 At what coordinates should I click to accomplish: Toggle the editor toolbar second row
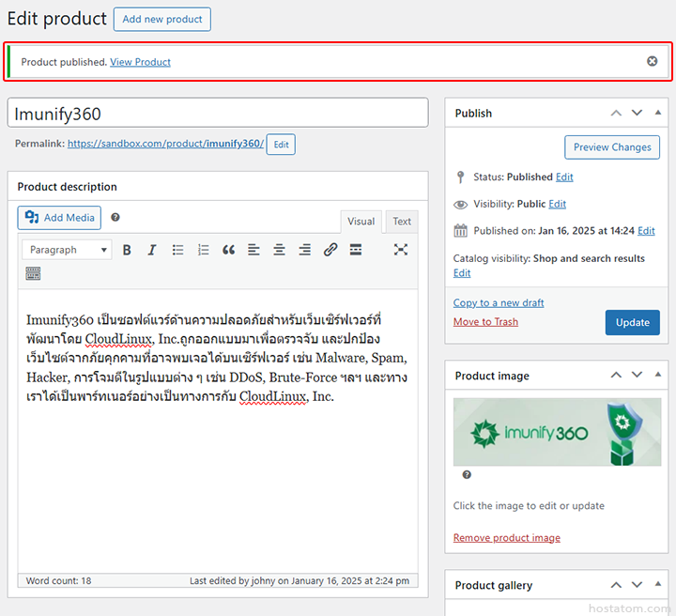(x=33, y=274)
